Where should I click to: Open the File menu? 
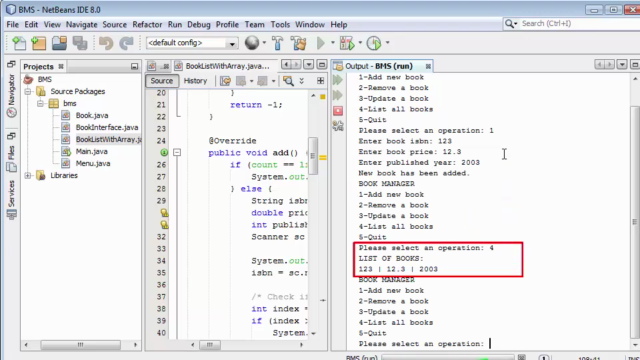click(12, 24)
